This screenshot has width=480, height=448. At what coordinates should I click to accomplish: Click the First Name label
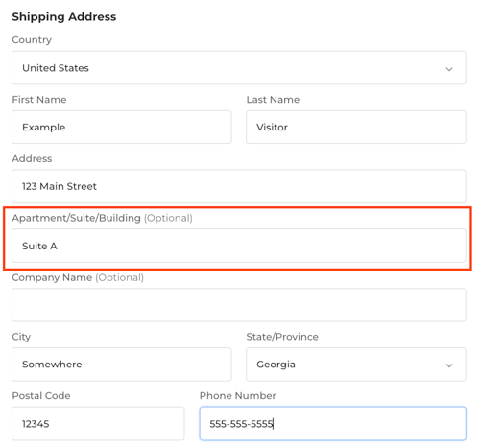point(39,100)
